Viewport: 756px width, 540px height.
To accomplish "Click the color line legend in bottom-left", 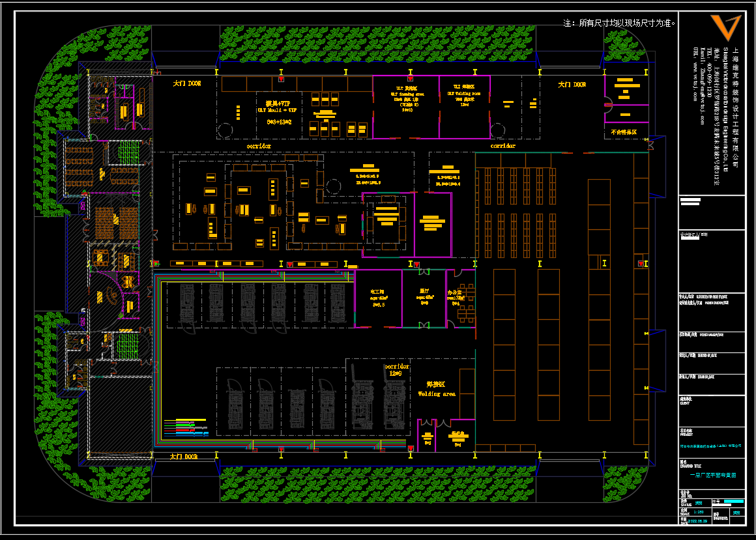I will tap(186, 427).
